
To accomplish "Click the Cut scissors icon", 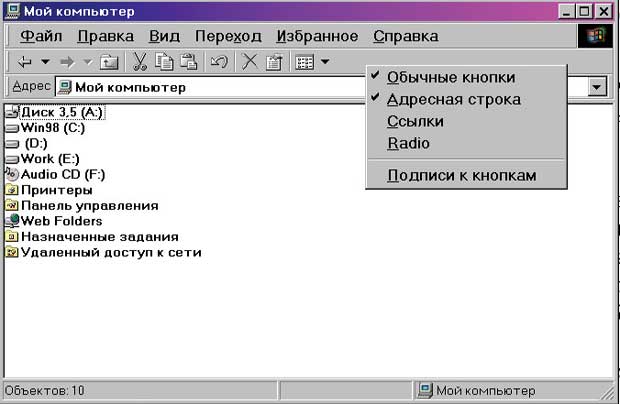I will point(140,62).
